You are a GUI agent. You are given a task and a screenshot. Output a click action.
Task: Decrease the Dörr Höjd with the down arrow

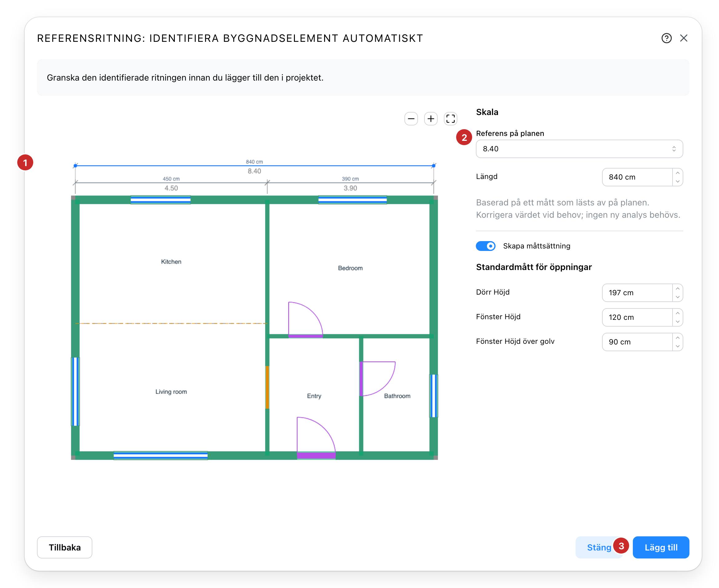pyautogui.click(x=677, y=297)
